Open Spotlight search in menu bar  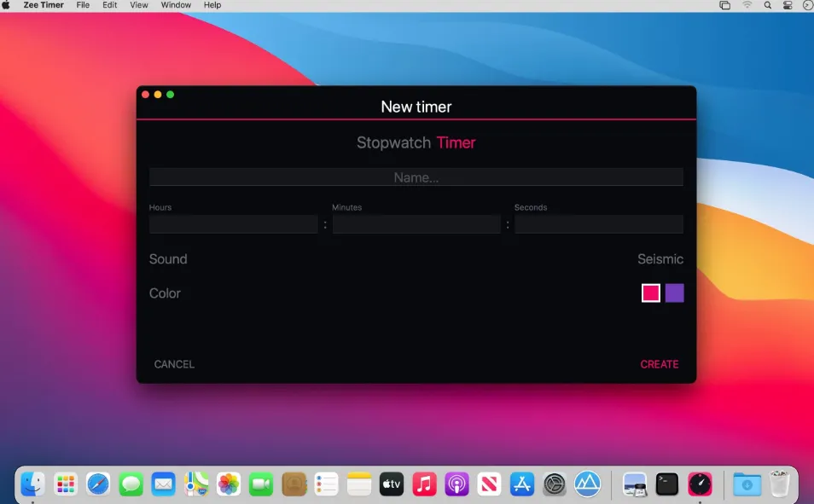pyautogui.click(x=767, y=5)
